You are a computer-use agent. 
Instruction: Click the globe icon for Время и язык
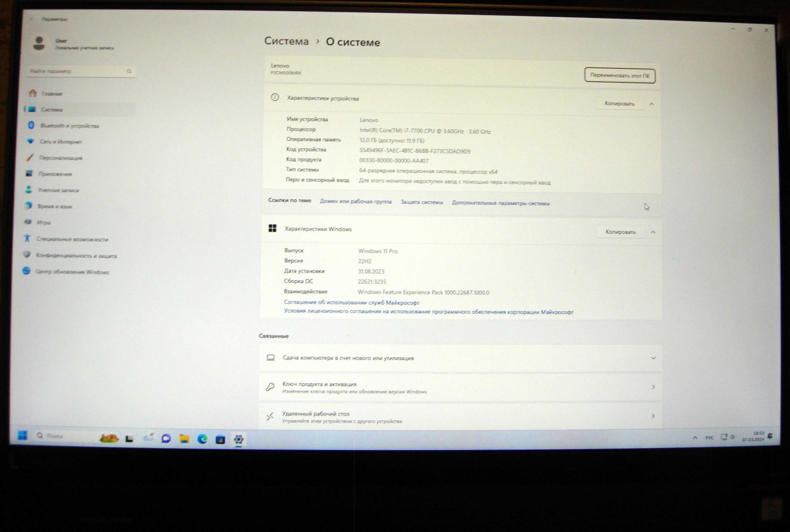point(29,206)
